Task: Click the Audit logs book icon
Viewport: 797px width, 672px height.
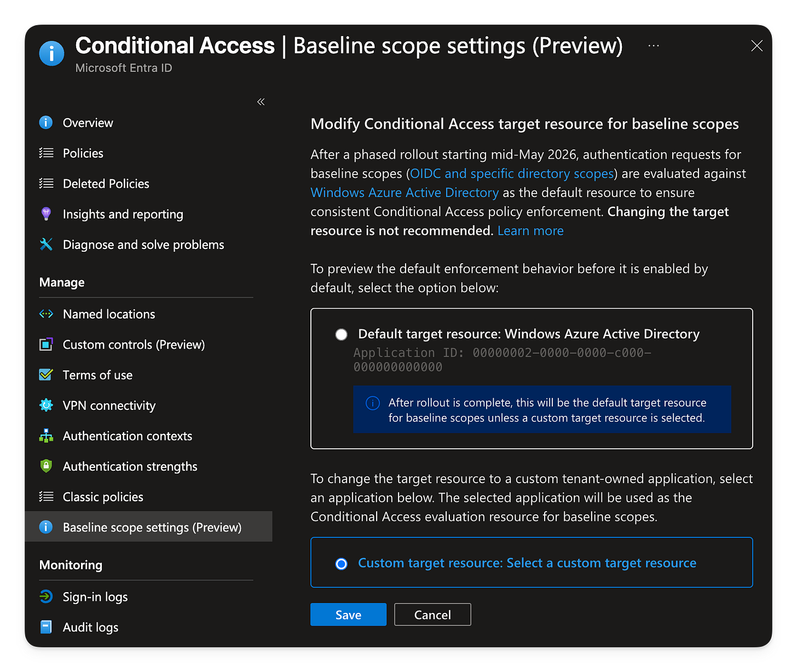Action: [x=46, y=627]
